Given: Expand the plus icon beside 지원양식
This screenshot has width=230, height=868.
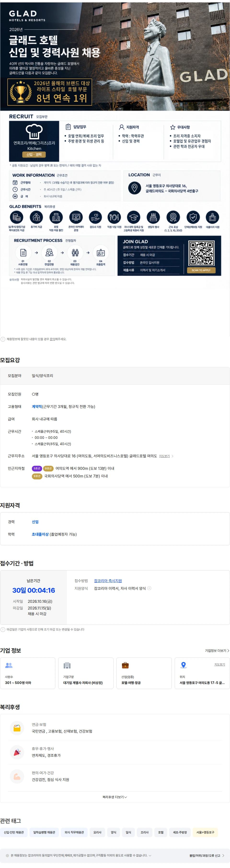Looking at the screenshot, I should (x=149, y=588).
